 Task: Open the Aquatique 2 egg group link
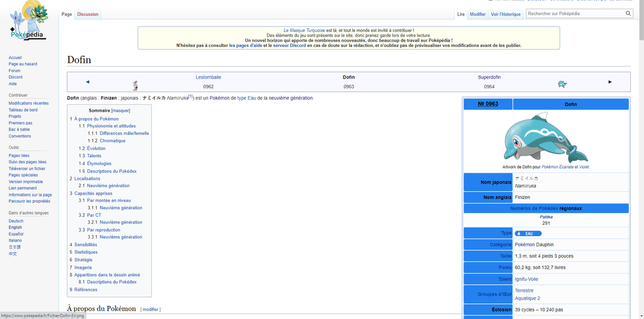pyautogui.click(x=528, y=298)
